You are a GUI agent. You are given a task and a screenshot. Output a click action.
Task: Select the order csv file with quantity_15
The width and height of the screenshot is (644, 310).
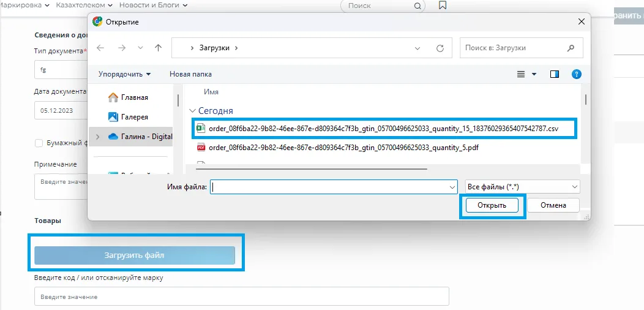pyautogui.click(x=384, y=128)
